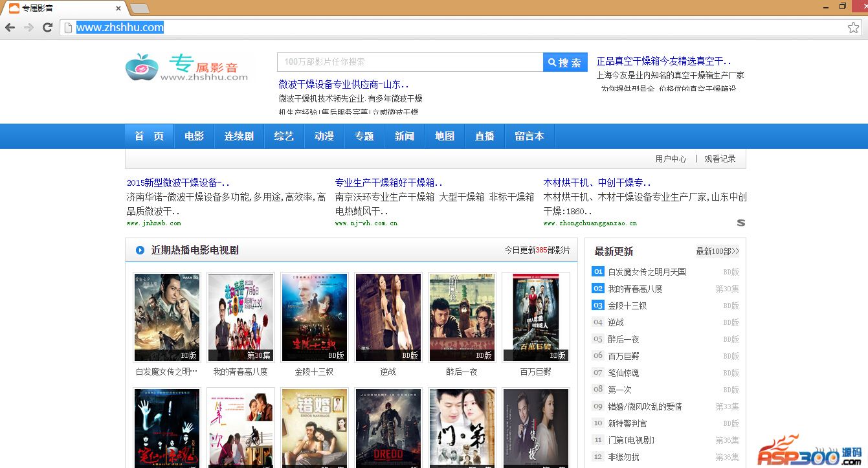This screenshot has height=468, width=868.
Task: Select the 连续剧 navigation tab
Action: [x=239, y=136]
